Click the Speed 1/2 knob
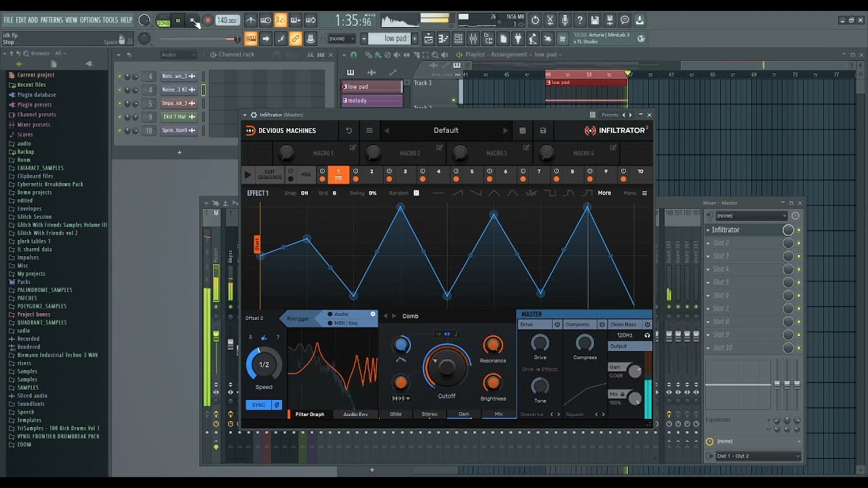Image resolution: width=868 pixels, height=488 pixels. pos(264,365)
